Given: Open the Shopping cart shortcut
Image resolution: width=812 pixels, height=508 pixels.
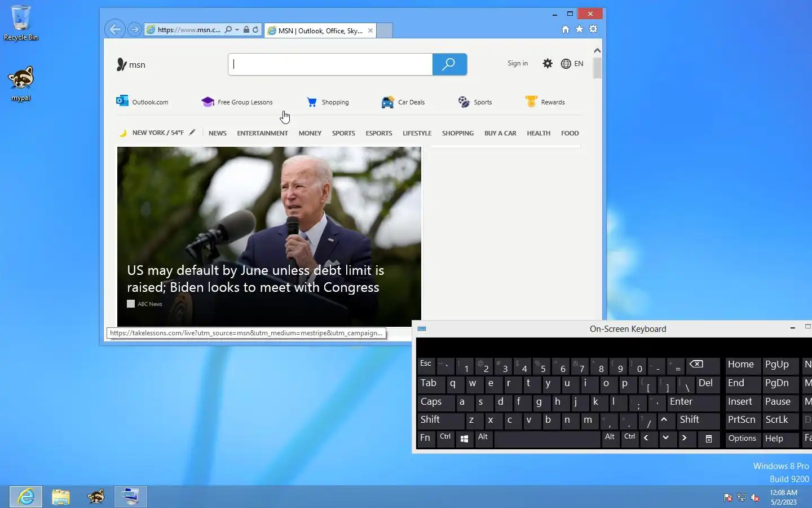Looking at the screenshot, I should [x=328, y=102].
